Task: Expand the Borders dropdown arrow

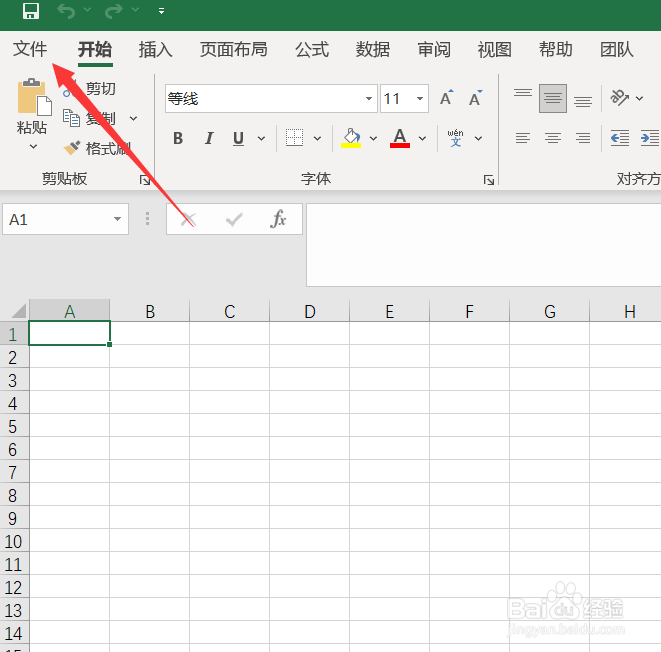Action: tap(317, 138)
